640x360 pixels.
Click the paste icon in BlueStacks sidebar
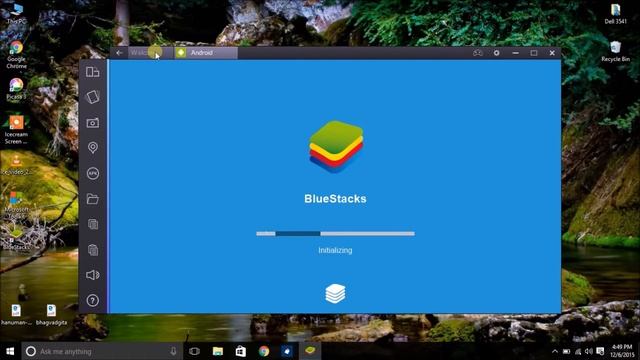[93, 250]
